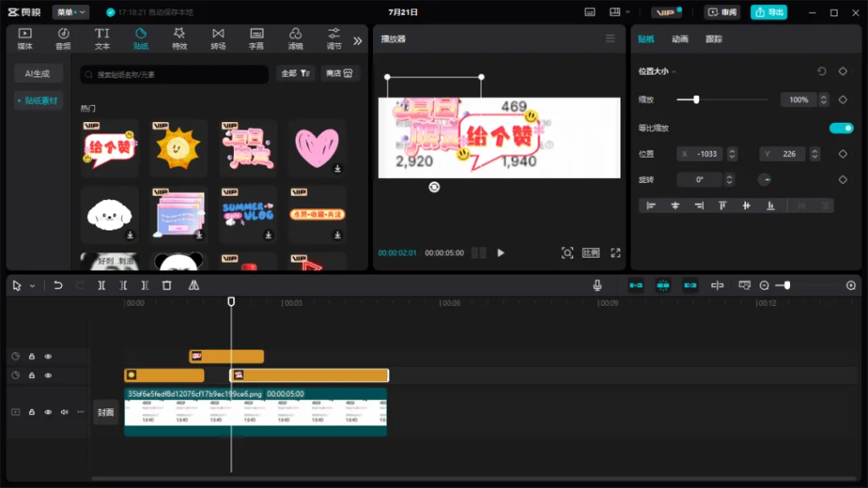The height and width of the screenshot is (488, 868).
Task: Open the 字幕 subtitles tab
Action: point(256,39)
